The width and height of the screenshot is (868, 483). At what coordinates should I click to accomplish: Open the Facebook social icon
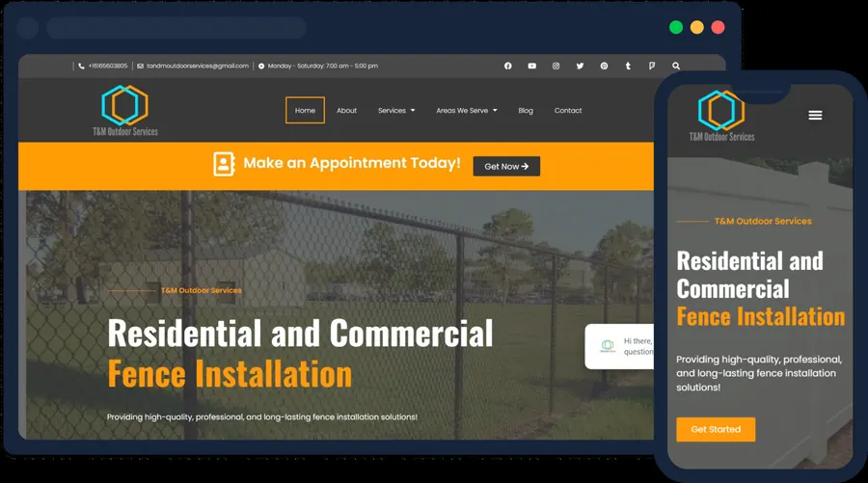coord(507,66)
